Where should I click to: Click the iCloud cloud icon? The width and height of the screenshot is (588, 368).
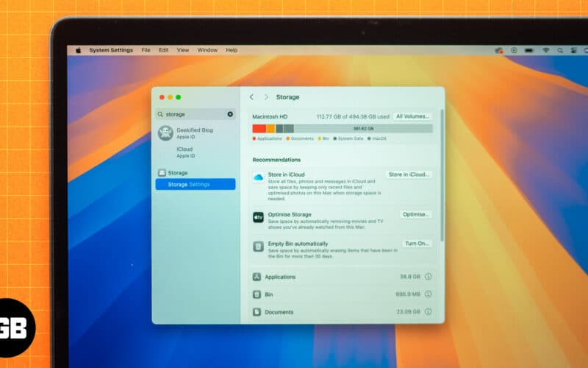point(258,177)
